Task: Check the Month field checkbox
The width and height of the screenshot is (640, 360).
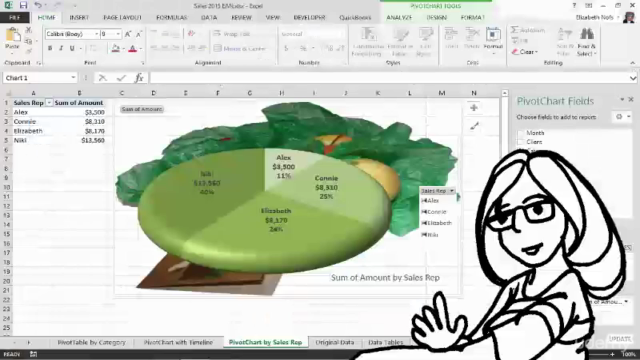Action: [x=521, y=133]
